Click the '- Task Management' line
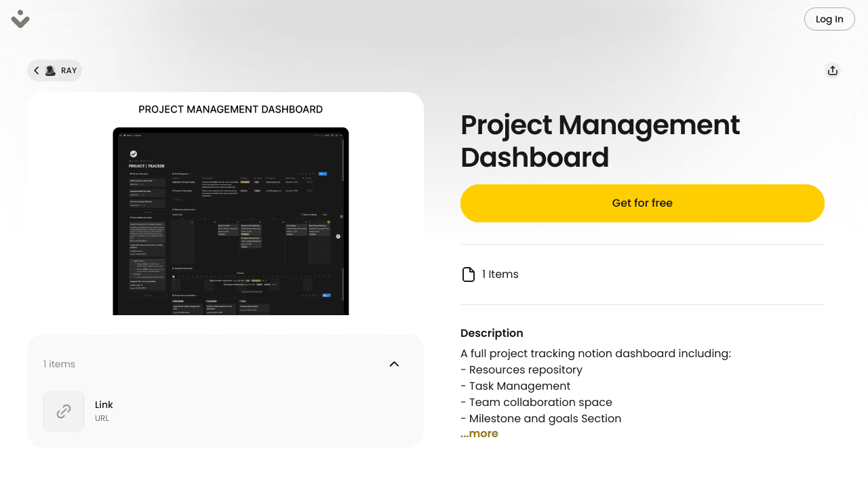The width and height of the screenshot is (868, 488). click(515, 386)
